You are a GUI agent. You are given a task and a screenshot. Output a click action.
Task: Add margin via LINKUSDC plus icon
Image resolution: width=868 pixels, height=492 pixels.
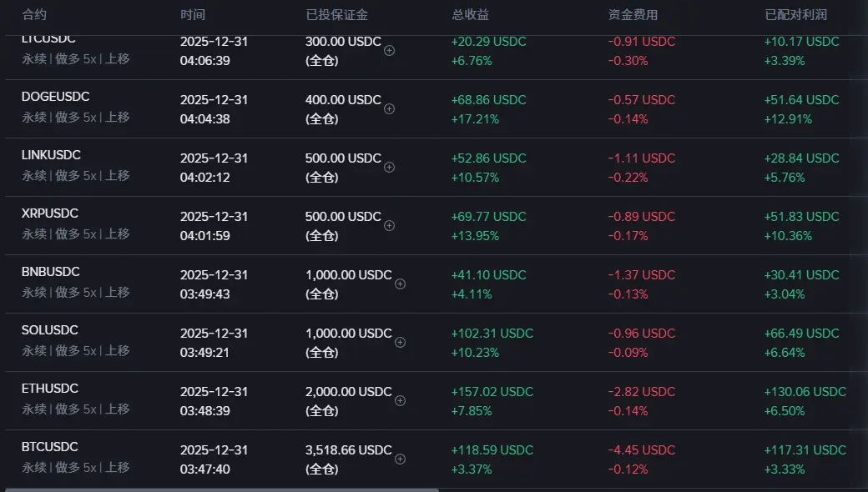coord(389,167)
